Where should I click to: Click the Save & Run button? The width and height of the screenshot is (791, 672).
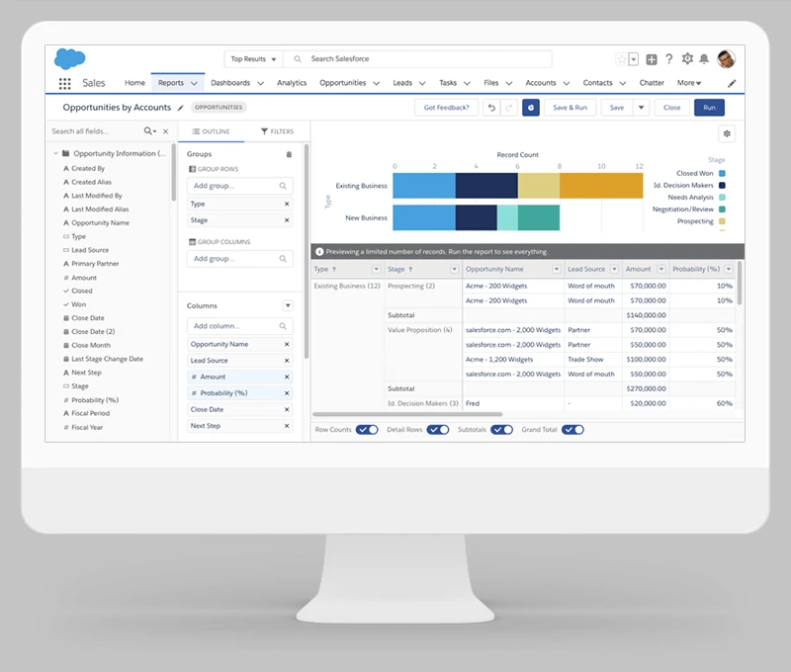pyautogui.click(x=570, y=108)
